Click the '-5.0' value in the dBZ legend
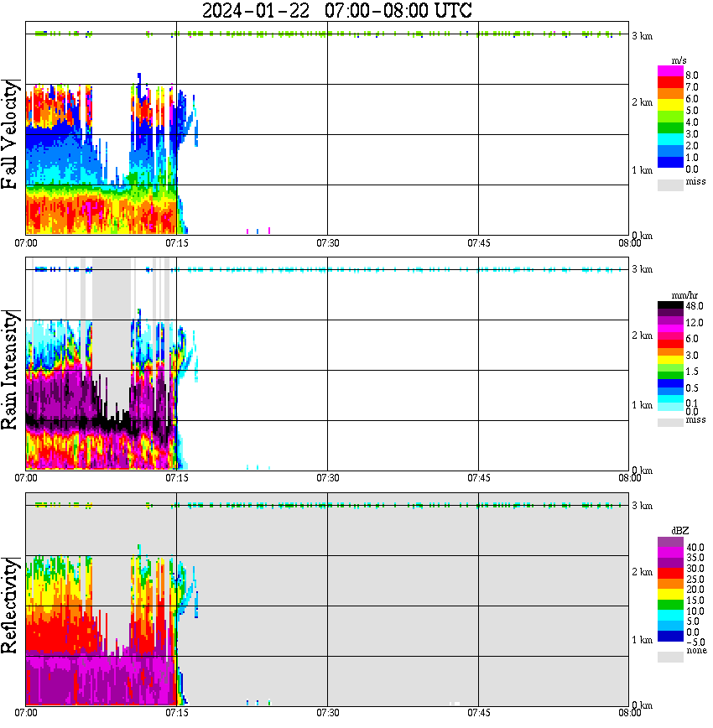713x728 pixels. (x=695, y=642)
